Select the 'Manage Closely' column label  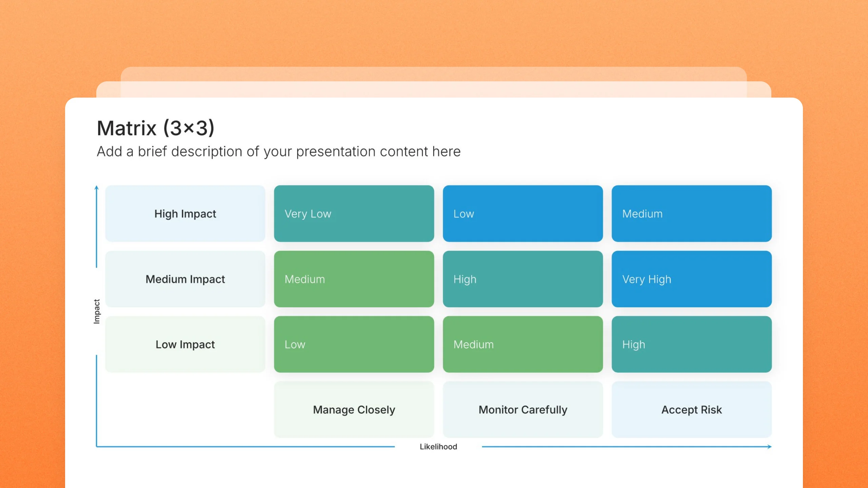[354, 410]
